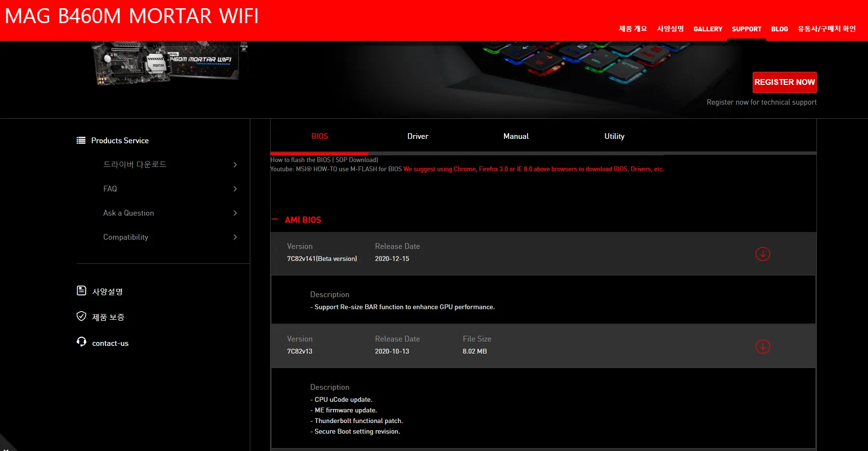868x451 pixels.
Task: Click the 사양설명 document icon in sidebar
Action: 81,290
